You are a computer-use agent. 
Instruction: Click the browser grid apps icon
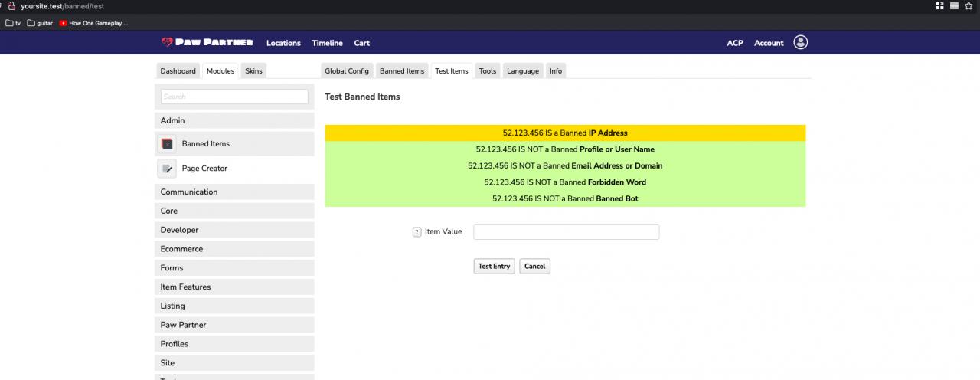click(940, 6)
